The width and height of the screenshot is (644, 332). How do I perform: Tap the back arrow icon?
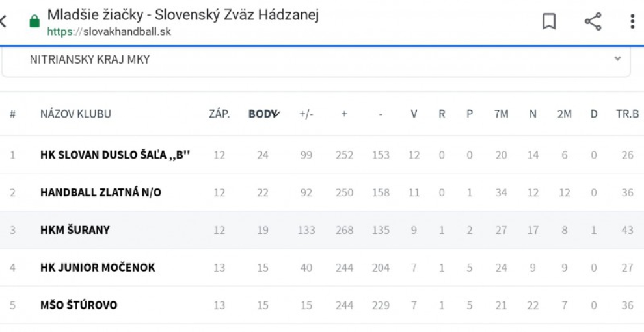point(4,21)
